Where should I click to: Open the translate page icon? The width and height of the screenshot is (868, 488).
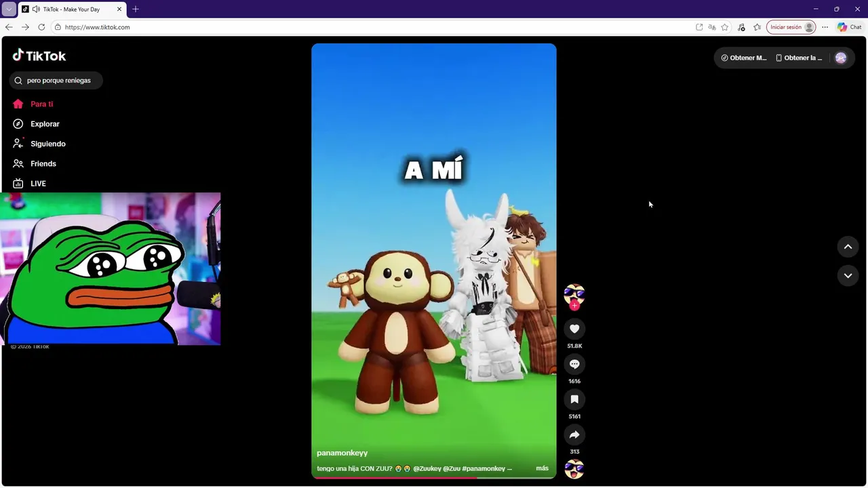[x=712, y=27]
